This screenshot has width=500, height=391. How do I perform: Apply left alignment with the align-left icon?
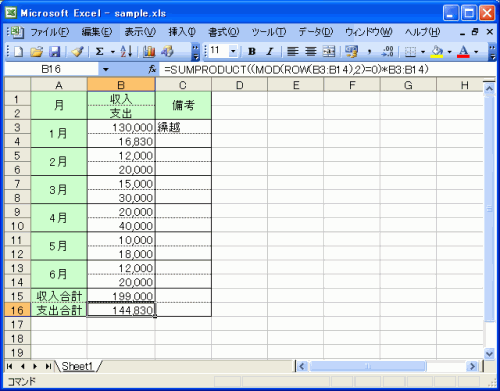tap(293, 52)
